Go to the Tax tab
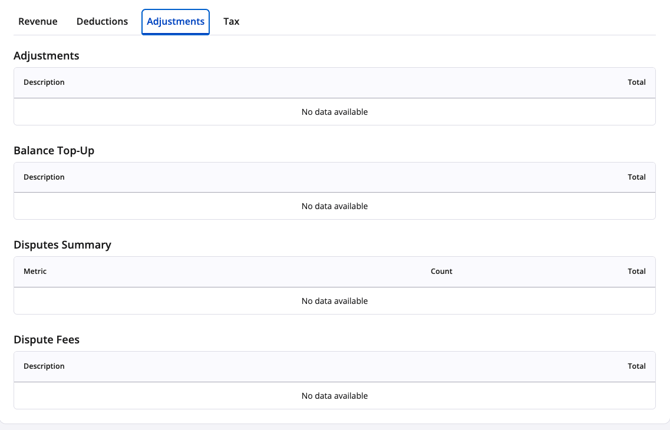 tap(231, 21)
